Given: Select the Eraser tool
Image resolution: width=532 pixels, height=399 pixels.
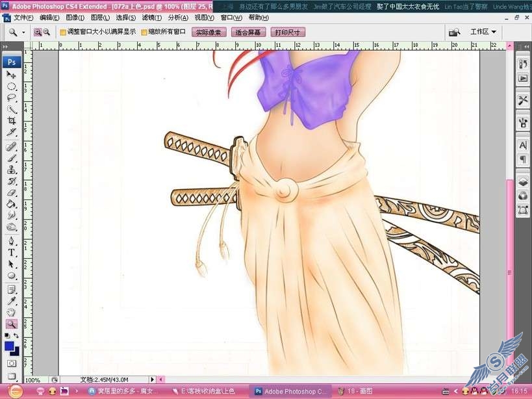Looking at the screenshot, I should 12,192.
